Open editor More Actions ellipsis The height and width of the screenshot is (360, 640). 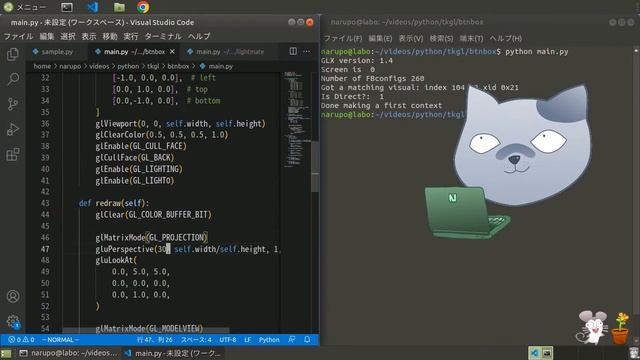pyautogui.click(x=307, y=51)
